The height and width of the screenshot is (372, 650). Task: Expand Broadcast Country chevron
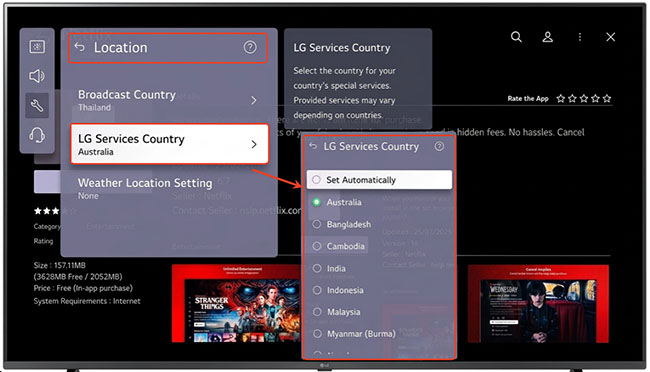[x=254, y=100]
